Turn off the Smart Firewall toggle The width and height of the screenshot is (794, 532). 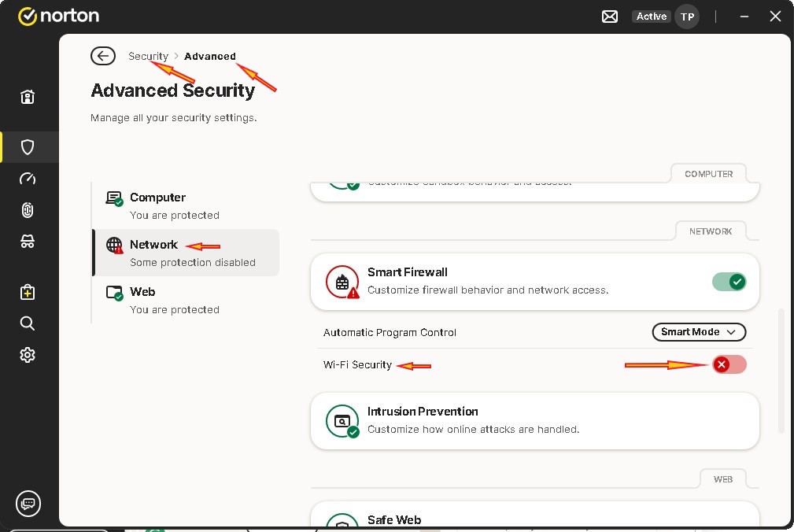[x=729, y=282]
